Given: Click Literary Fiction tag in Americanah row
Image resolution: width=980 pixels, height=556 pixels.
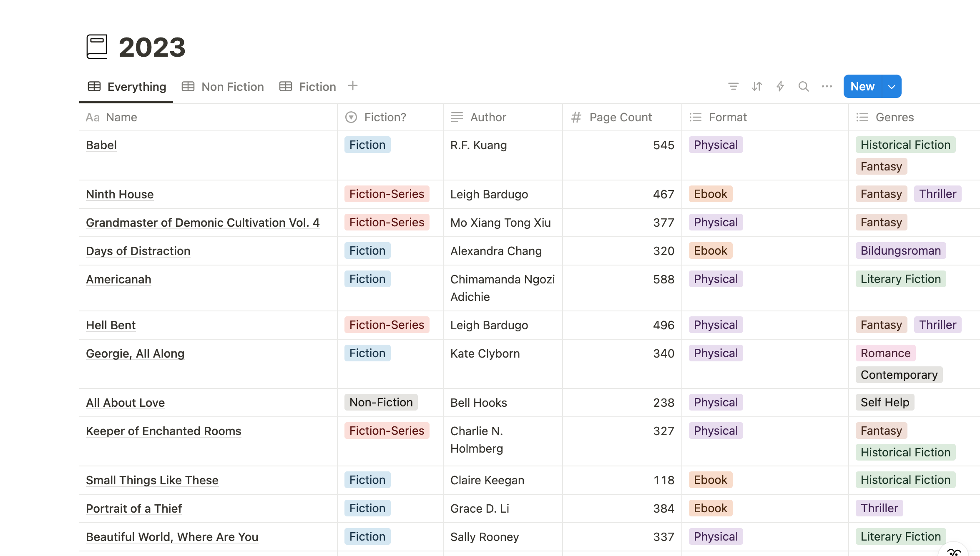Looking at the screenshot, I should (901, 279).
